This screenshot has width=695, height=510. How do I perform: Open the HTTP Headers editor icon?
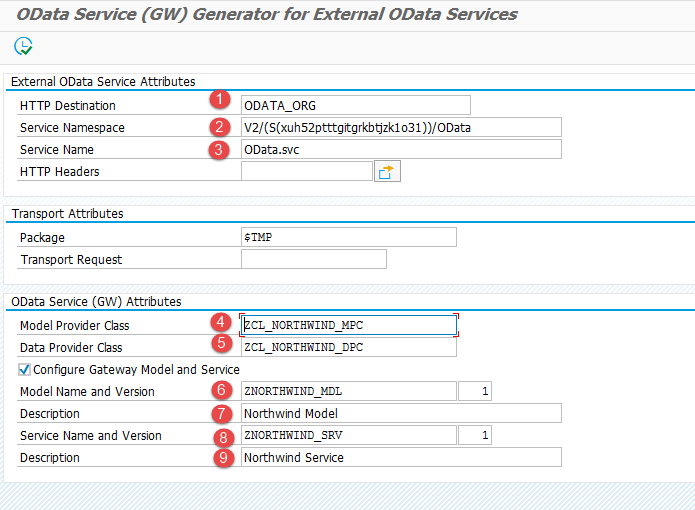point(387,172)
